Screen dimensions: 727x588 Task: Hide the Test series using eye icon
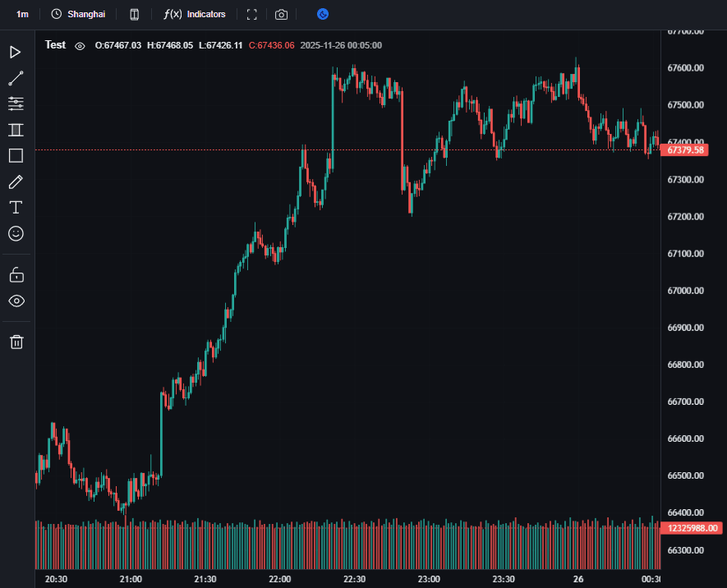pos(80,46)
